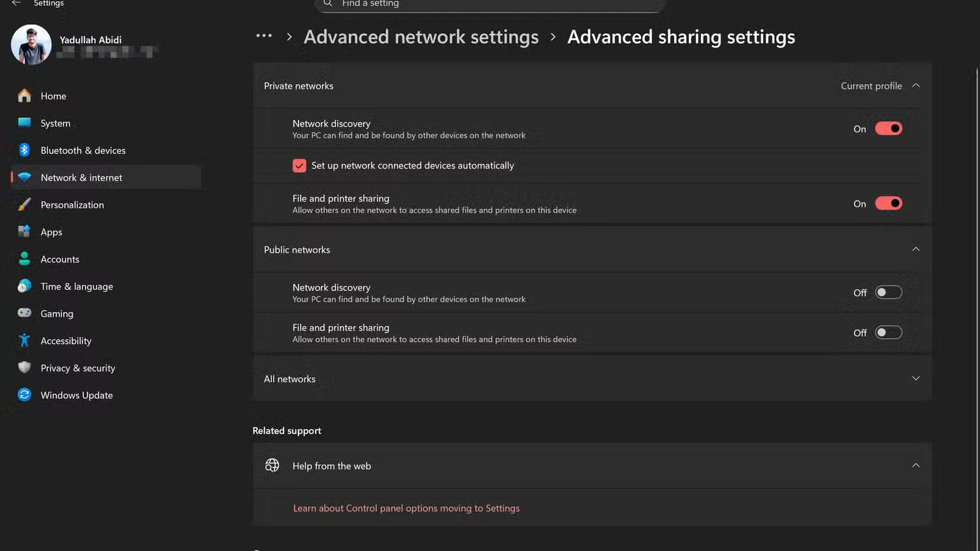Open the Personalization brush icon
Viewport: 980px width, 551px height.
pyautogui.click(x=24, y=204)
